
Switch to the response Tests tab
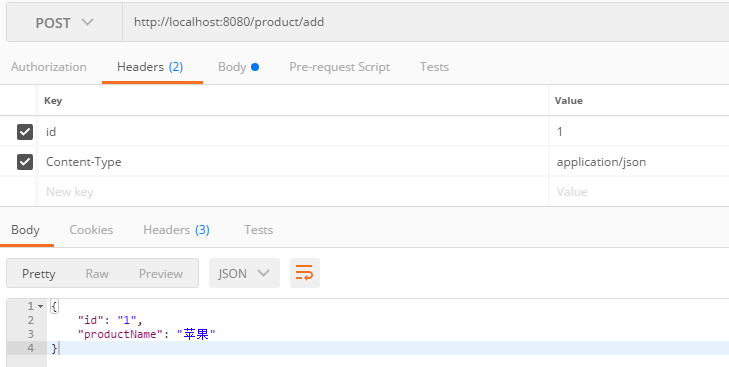click(x=258, y=230)
